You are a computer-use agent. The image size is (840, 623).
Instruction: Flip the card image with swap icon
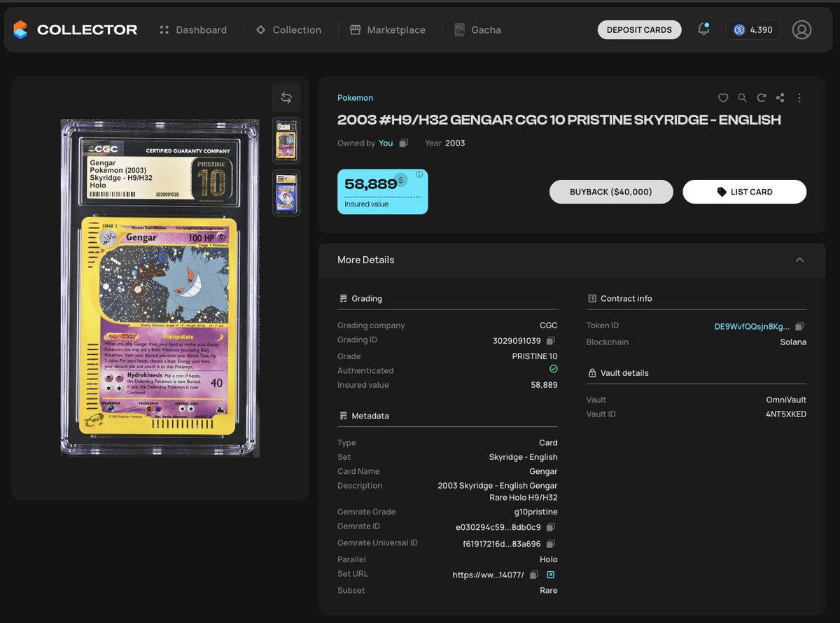click(286, 97)
